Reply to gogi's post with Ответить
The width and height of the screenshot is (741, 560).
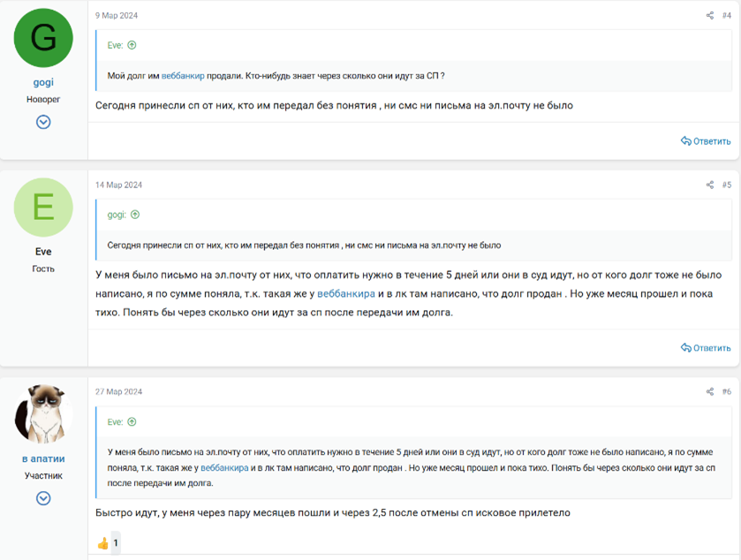click(706, 141)
